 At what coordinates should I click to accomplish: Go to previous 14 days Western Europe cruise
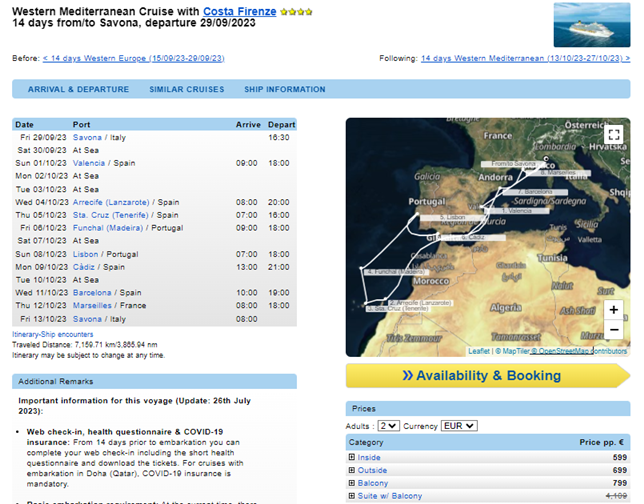click(x=133, y=58)
